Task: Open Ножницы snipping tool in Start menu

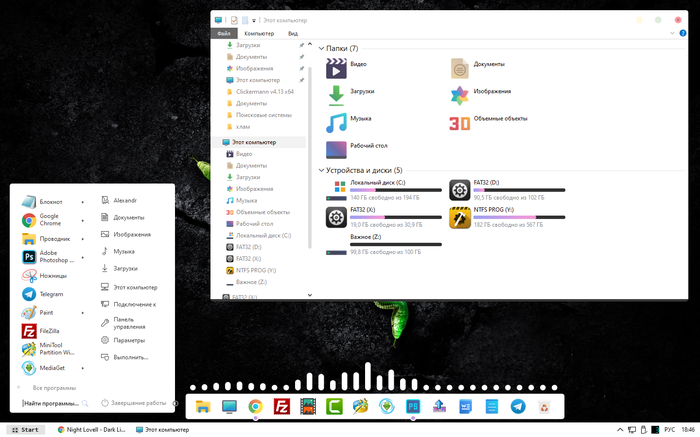Action: [x=52, y=275]
